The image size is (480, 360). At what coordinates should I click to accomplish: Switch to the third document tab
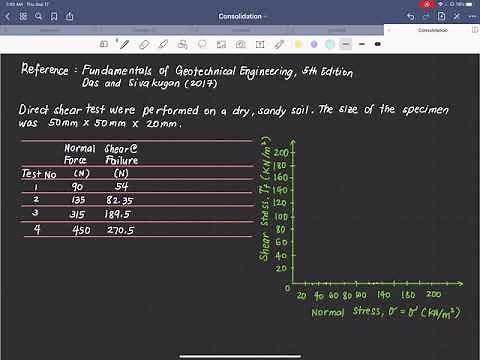click(x=240, y=30)
